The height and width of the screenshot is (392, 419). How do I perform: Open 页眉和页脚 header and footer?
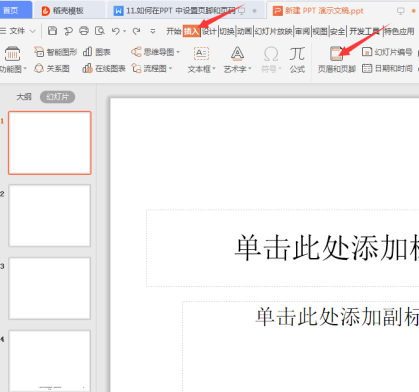pos(337,60)
